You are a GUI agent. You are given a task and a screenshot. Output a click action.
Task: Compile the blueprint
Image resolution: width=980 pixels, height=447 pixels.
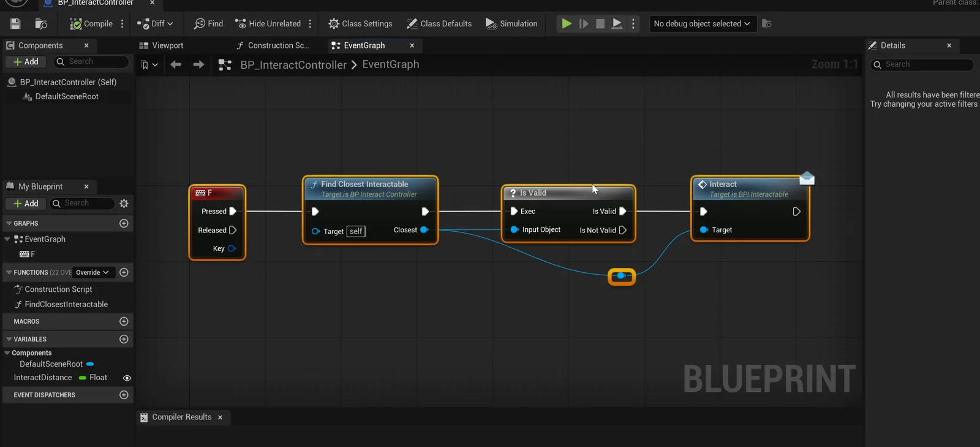click(91, 24)
